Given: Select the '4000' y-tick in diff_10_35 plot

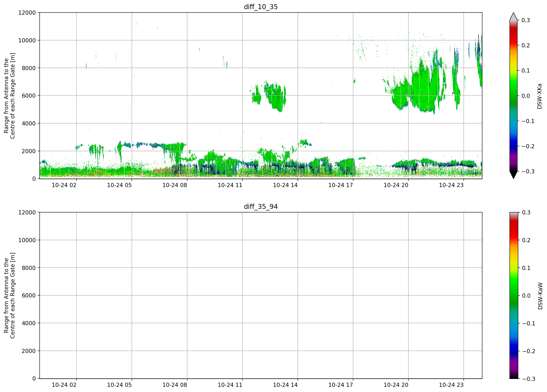Looking at the screenshot, I should click(29, 123).
